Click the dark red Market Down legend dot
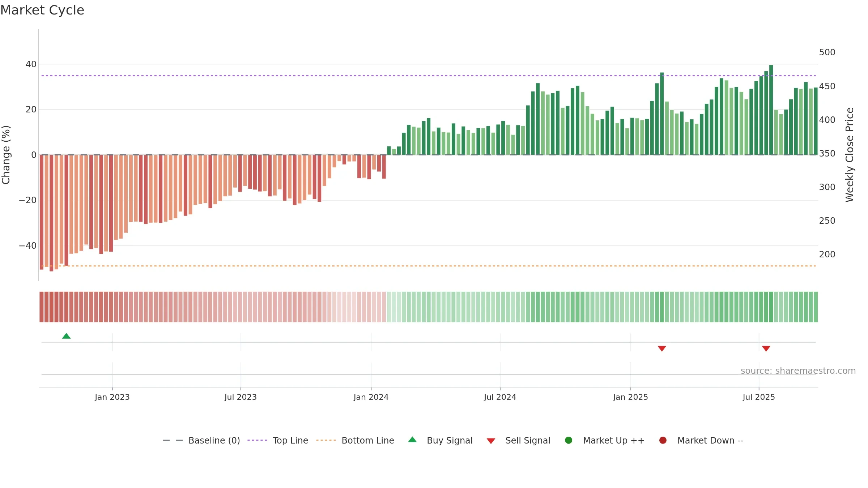Screen dimensions: 868x488 tap(663, 440)
